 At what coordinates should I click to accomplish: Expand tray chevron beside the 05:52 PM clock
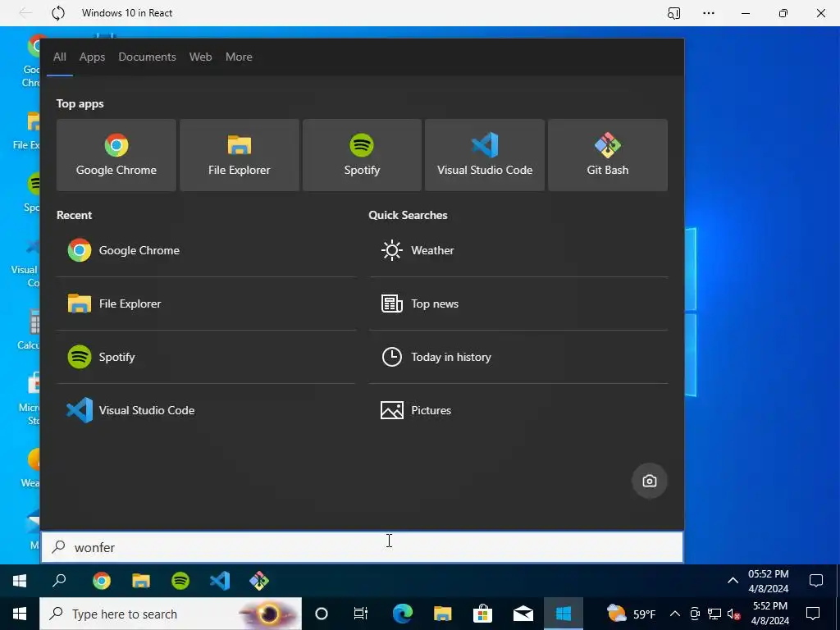[733, 581]
